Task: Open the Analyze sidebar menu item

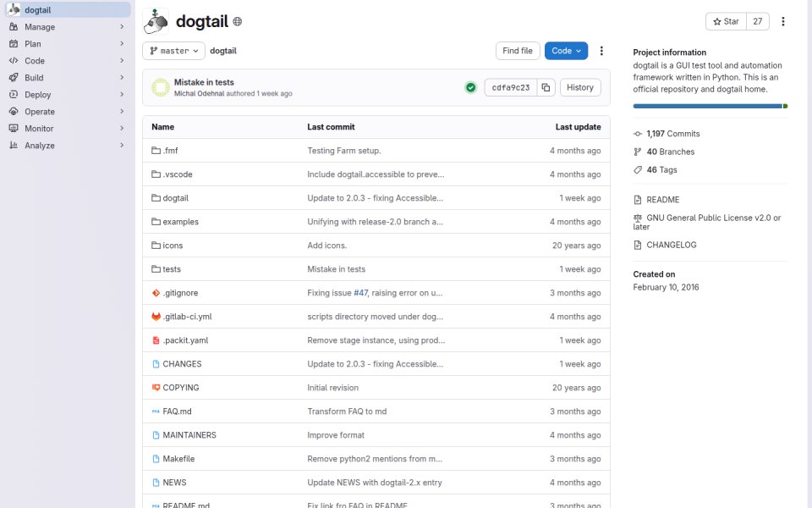Action: [x=68, y=146]
